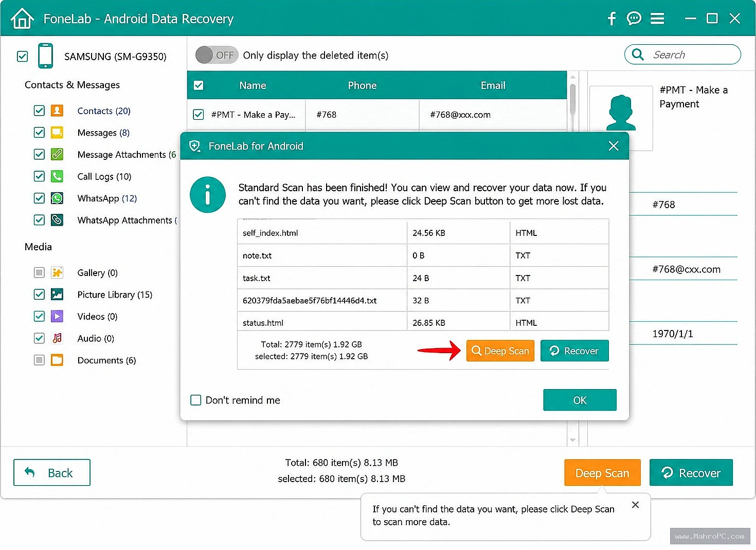Open Documents (6) category
This screenshot has height=550, width=756.
106,360
